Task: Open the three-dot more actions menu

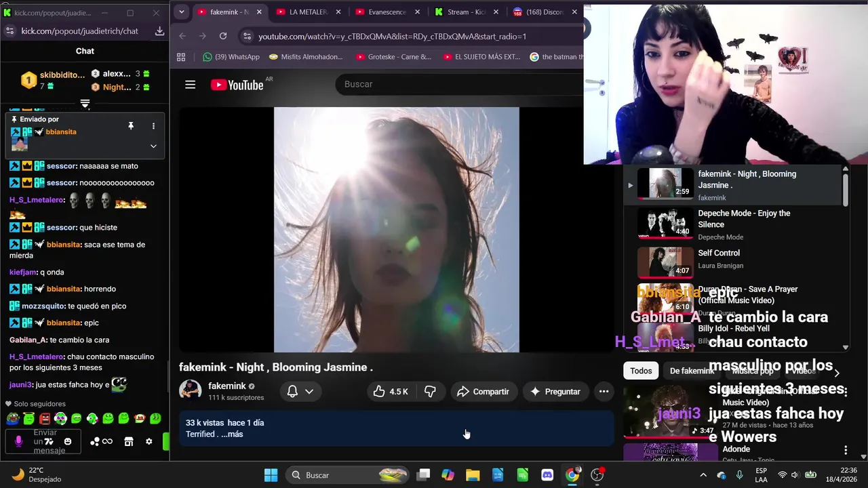Action: click(604, 392)
